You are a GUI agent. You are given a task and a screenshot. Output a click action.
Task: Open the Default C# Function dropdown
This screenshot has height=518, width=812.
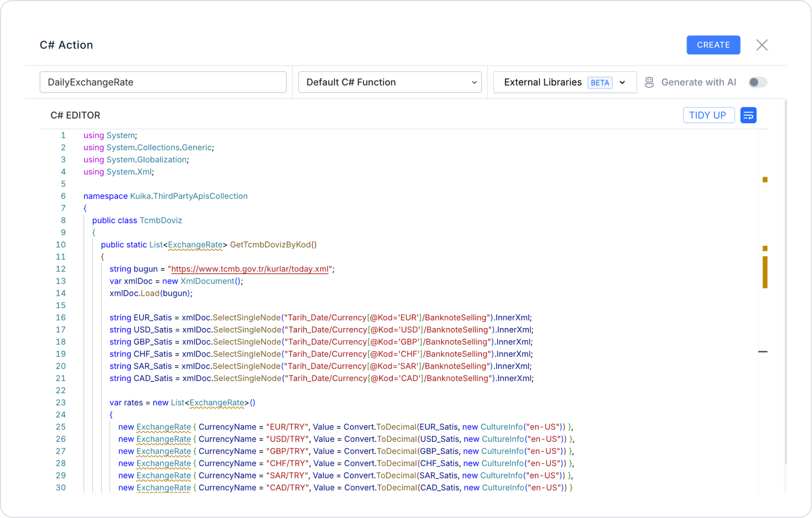tap(390, 82)
